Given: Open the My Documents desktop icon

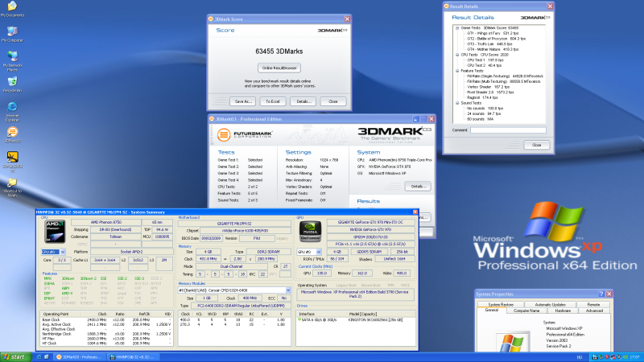Looking at the screenshot, I should tap(12, 9).
